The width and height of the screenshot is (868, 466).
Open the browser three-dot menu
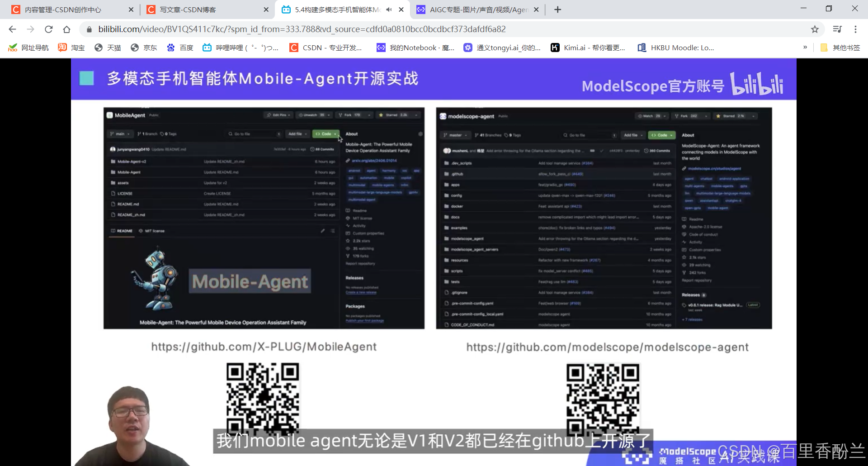tap(855, 29)
